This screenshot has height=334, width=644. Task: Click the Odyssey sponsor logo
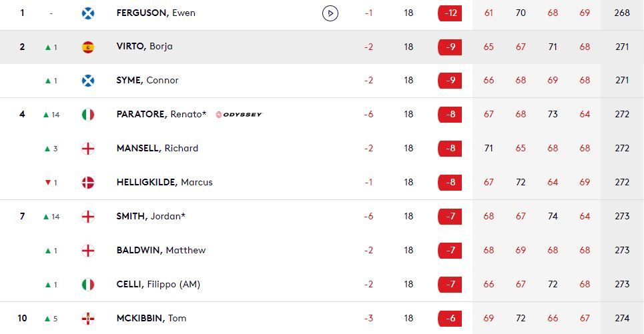(x=239, y=115)
